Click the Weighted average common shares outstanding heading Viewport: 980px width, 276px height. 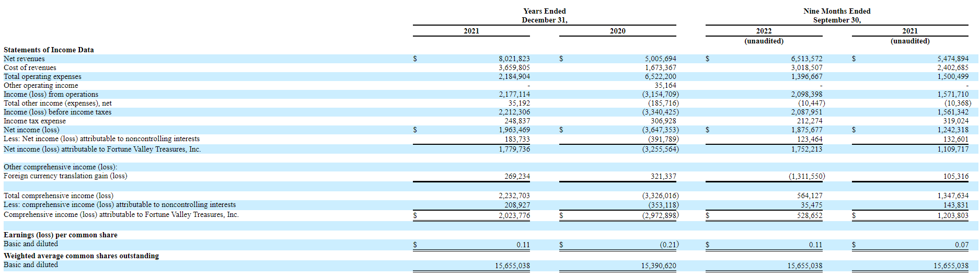[x=81, y=256]
